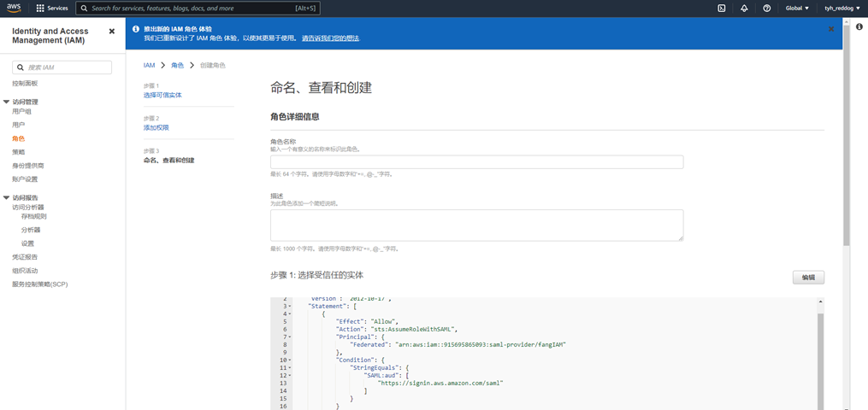Close the IAM sidebar panel
This screenshot has width=868, height=410.
point(112,32)
